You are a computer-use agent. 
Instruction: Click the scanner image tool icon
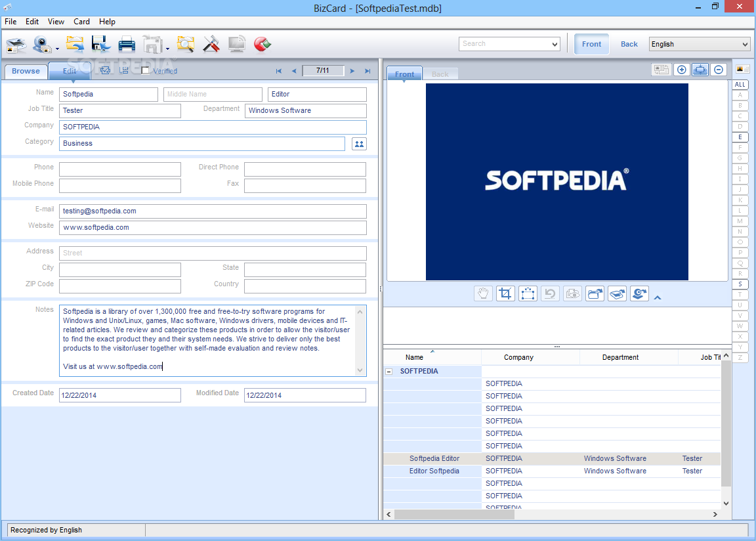point(617,293)
